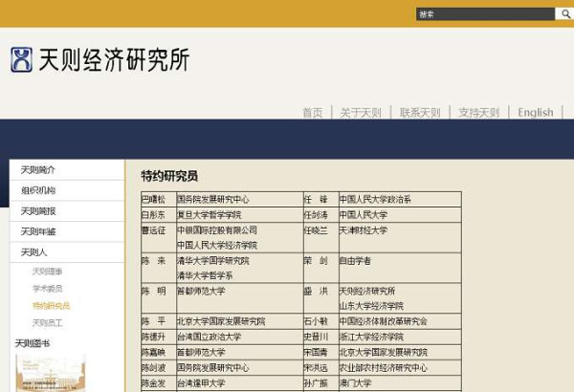Image resolution: width=574 pixels, height=392 pixels.
Task: Click 首都师范大学 in the 陈嘉映 row
Action: [201, 352]
